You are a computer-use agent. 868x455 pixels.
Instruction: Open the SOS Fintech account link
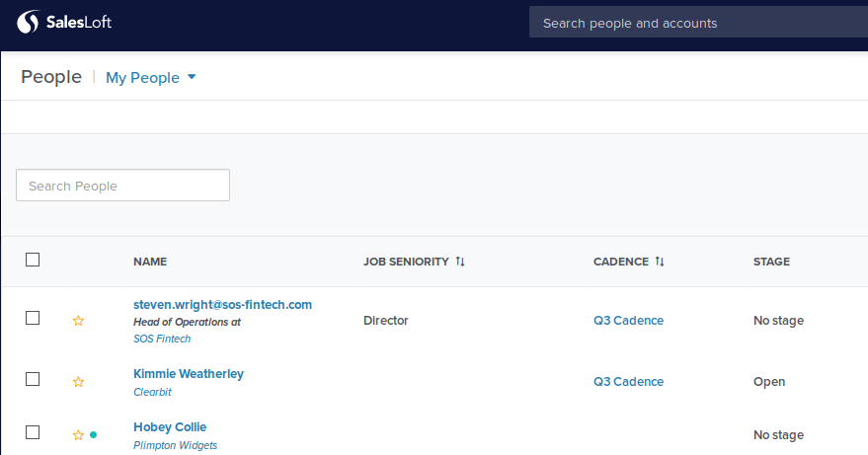point(162,339)
